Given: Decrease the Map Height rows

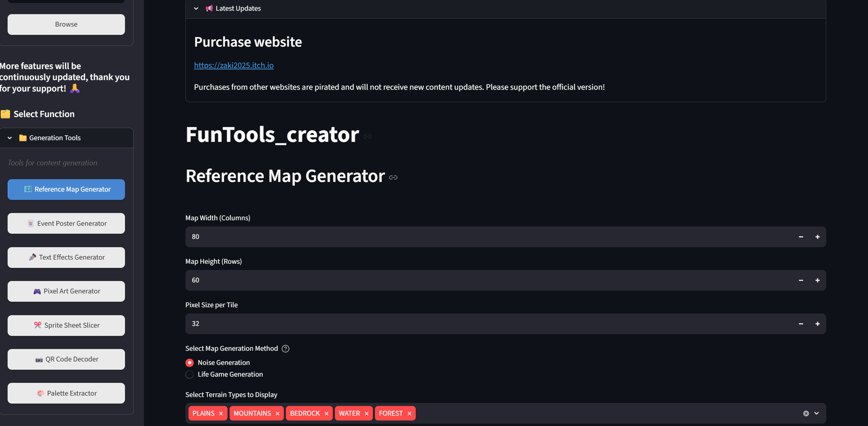Looking at the screenshot, I should coord(801,280).
